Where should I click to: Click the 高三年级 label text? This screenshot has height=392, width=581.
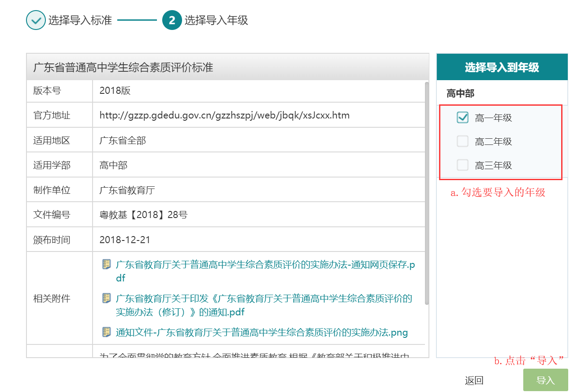[x=493, y=166]
